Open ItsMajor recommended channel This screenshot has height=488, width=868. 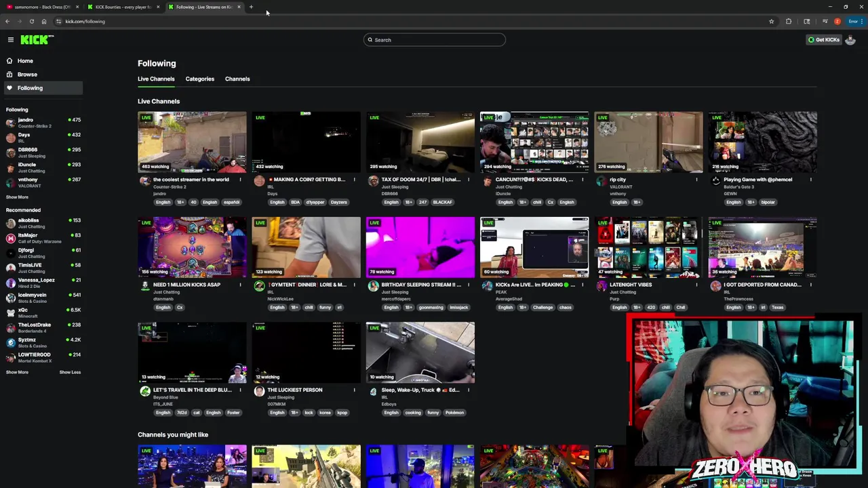(43, 238)
